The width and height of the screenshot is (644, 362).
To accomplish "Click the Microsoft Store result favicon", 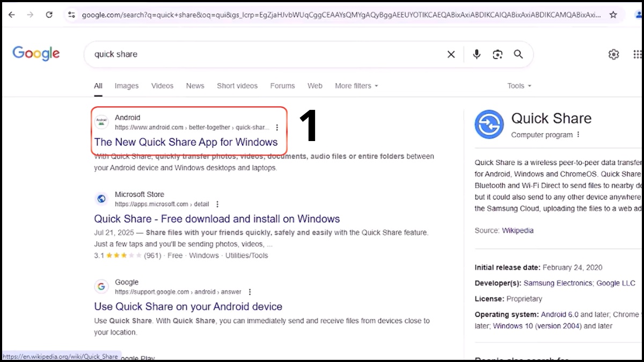I will [101, 199].
